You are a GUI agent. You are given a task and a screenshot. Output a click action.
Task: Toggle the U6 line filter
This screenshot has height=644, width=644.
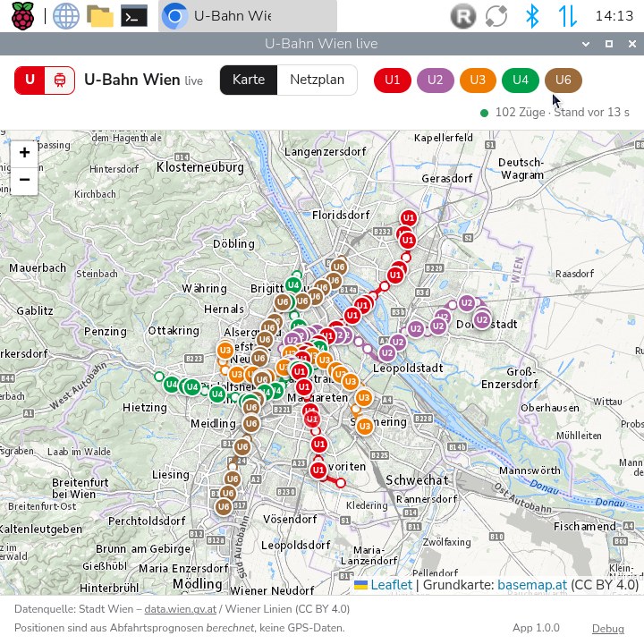tap(563, 80)
